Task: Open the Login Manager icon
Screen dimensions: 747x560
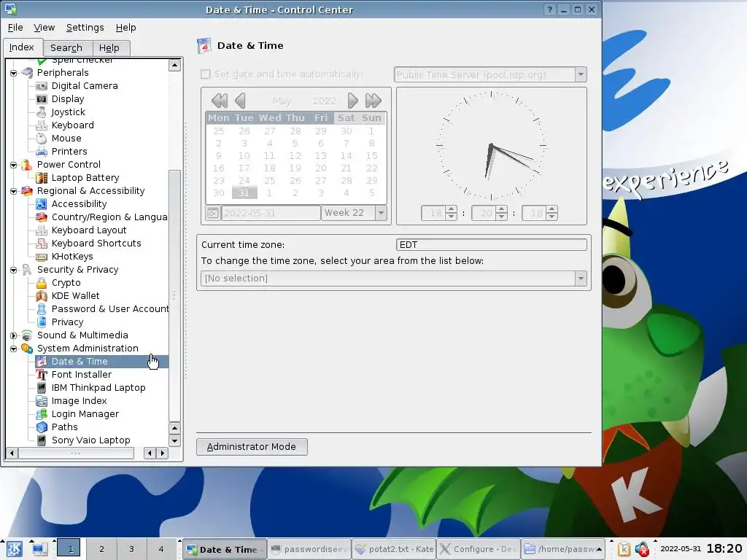Action: click(x=42, y=414)
